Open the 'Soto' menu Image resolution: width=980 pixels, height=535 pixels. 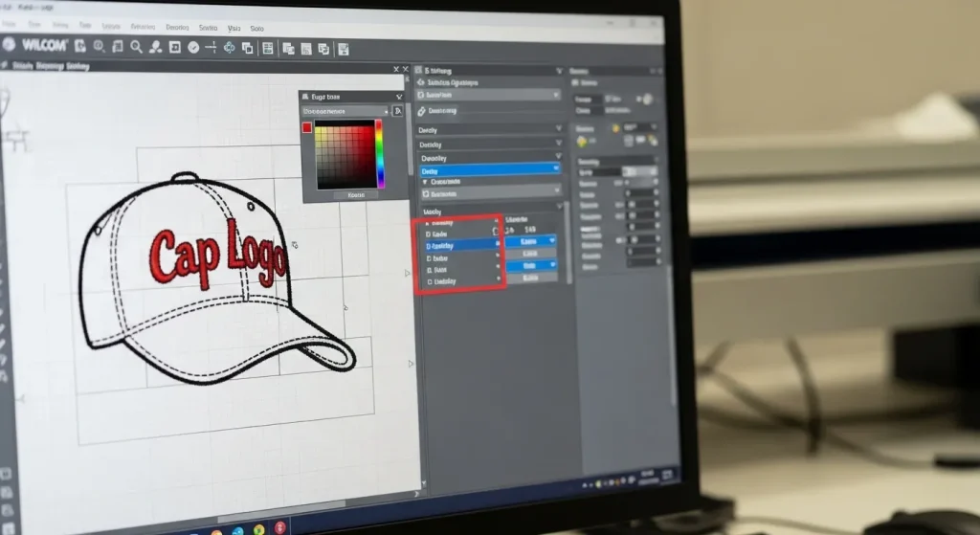point(256,29)
